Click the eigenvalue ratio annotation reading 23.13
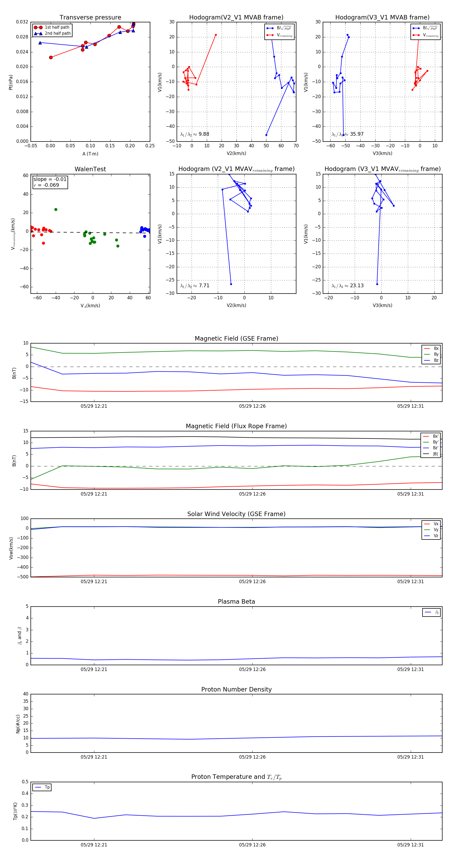This screenshot has height=868, width=473. (347, 286)
